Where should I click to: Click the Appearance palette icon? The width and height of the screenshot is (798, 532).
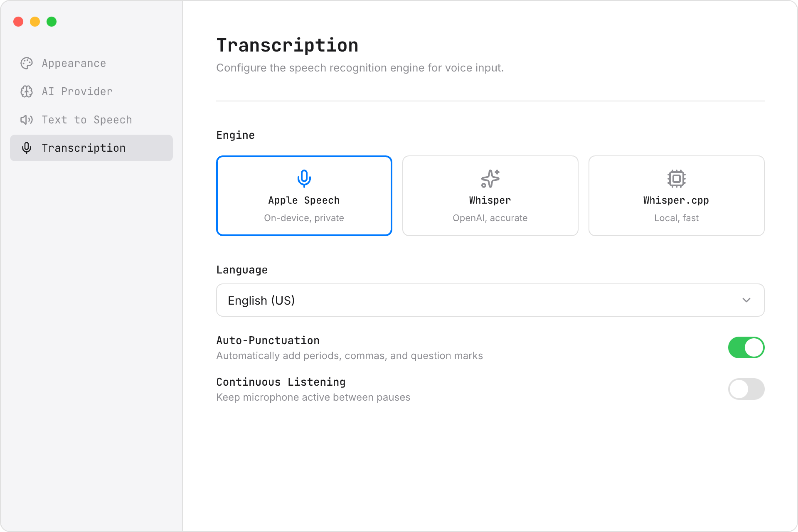point(27,63)
